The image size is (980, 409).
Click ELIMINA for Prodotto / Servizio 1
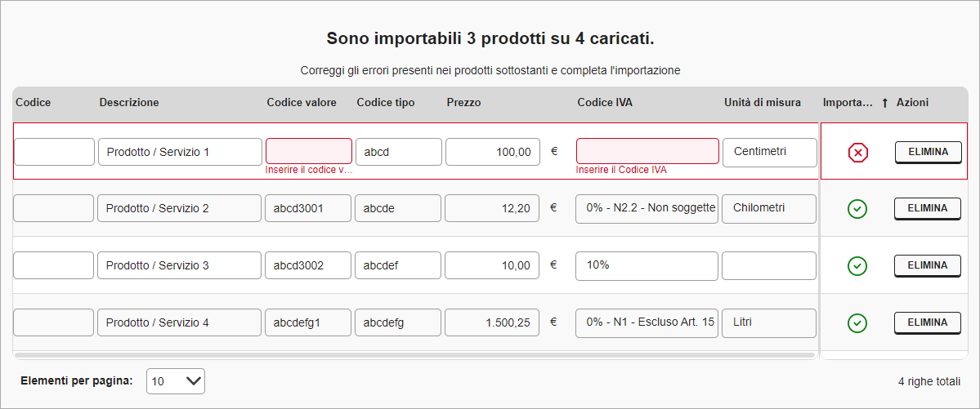[x=928, y=152]
